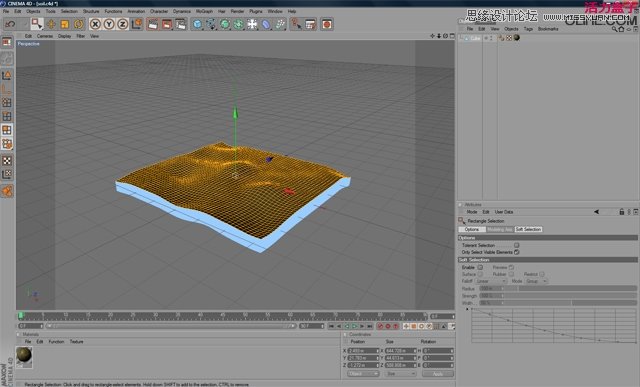Toggle Z axis lock

click(x=122, y=24)
